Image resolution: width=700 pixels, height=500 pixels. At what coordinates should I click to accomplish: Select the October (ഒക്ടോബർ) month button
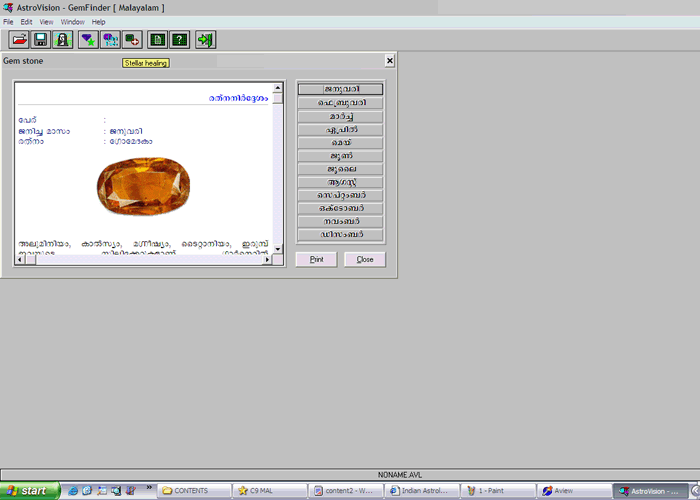point(340,208)
